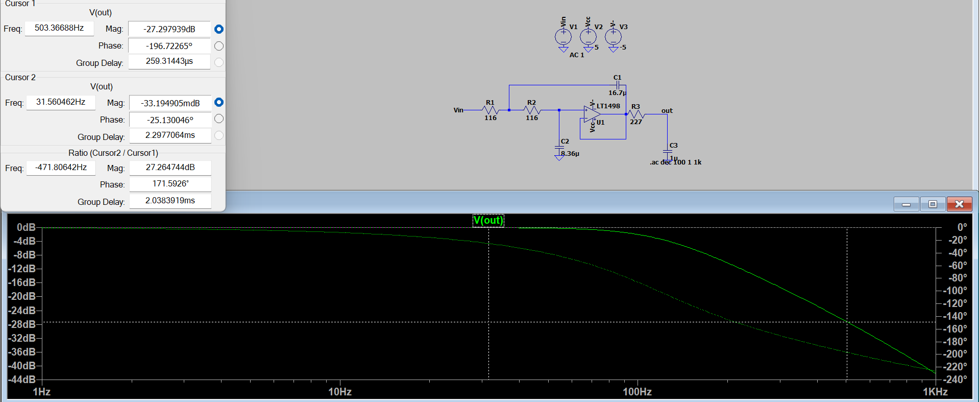Click the -180° phase axis label

point(954,342)
